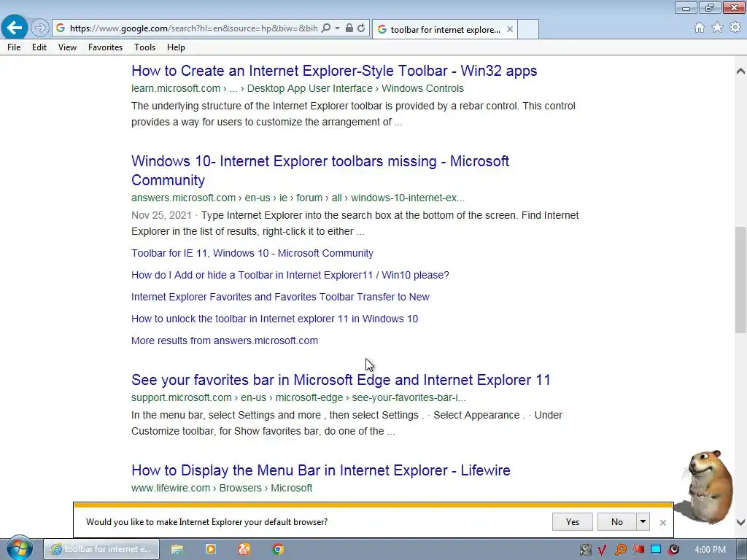Image resolution: width=747 pixels, height=560 pixels.
Task: Open the File menu
Action: (x=14, y=47)
